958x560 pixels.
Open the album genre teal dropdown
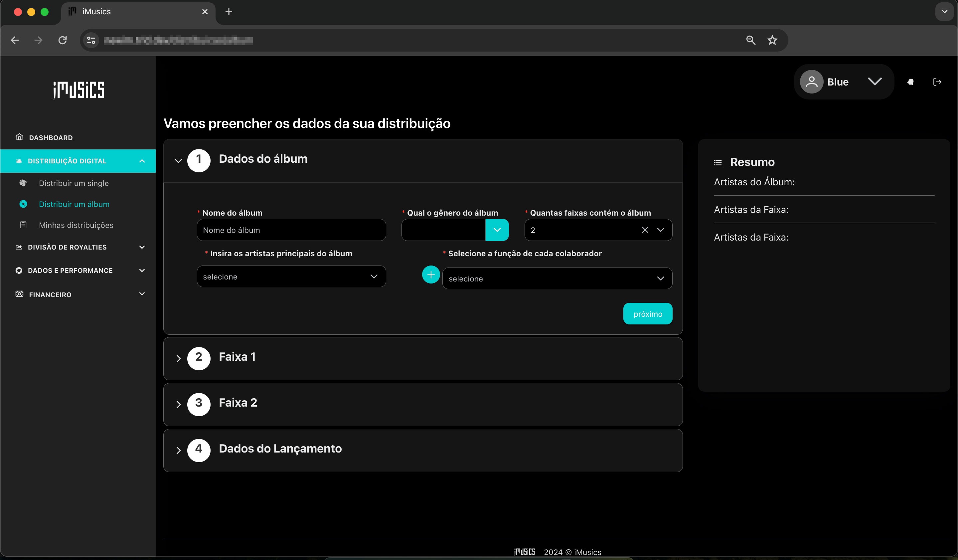(497, 230)
